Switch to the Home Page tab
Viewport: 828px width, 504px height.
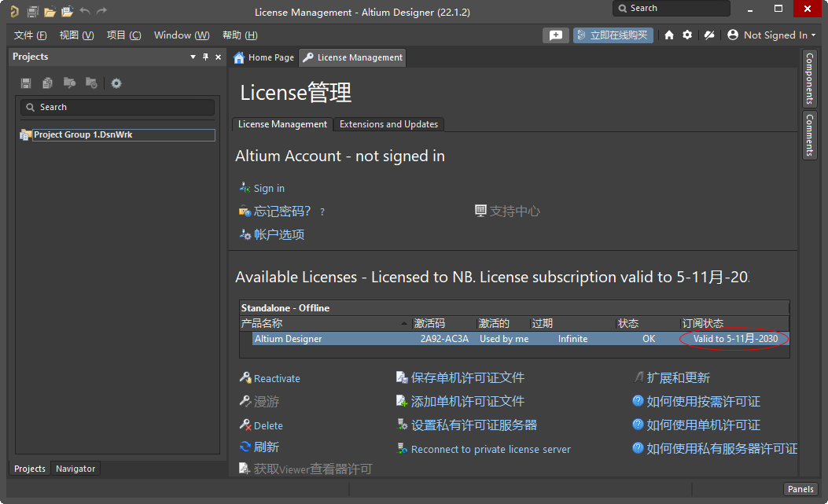click(x=264, y=57)
